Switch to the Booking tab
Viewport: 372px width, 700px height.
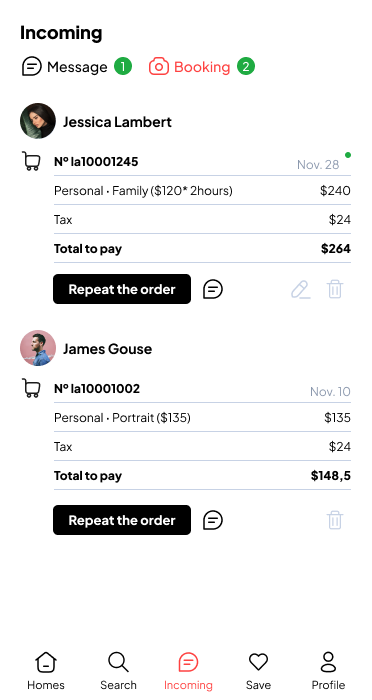(189, 67)
